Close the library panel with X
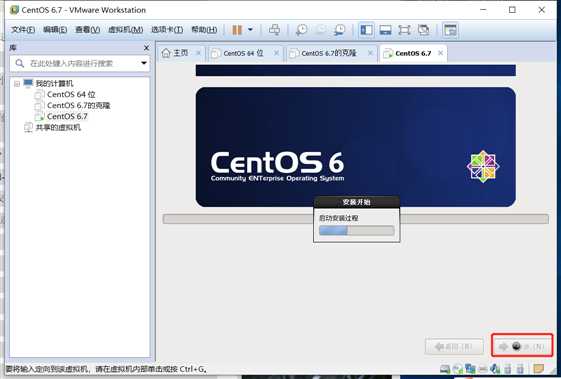561x379 pixels. 146,48
